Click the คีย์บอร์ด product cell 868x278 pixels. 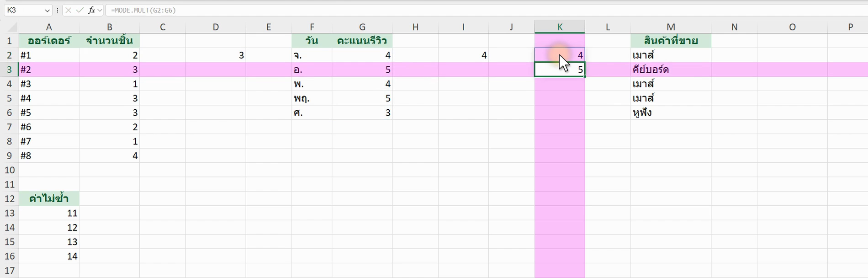pos(671,69)
